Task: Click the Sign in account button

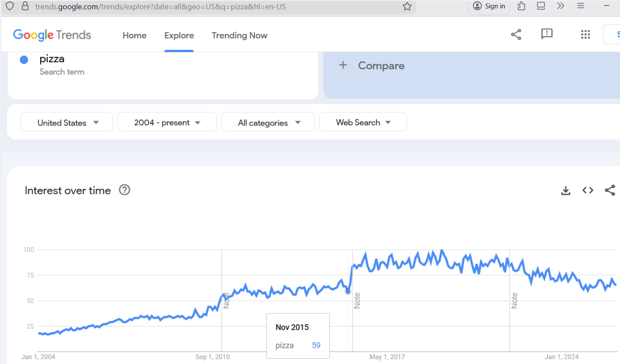Action: coord(489,6)
